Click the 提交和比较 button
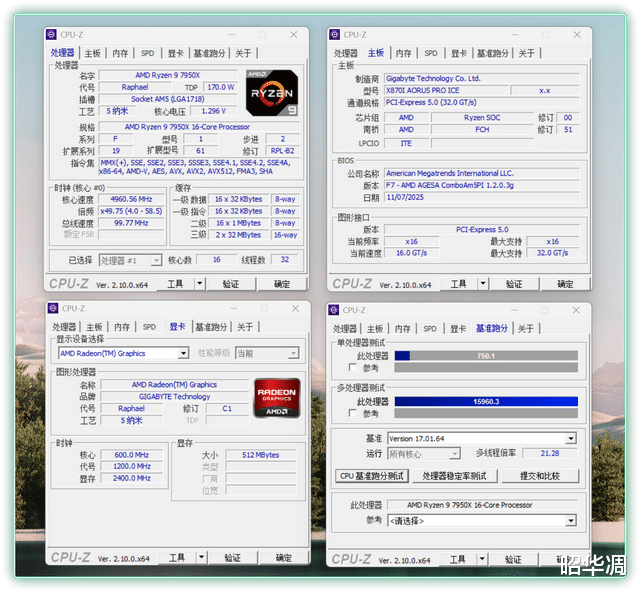Viewport: 640px width, 592px height. [540, 476]
